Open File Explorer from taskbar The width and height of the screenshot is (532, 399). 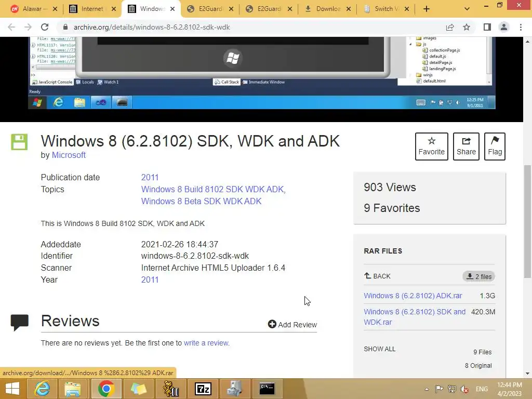click(73, 389)
